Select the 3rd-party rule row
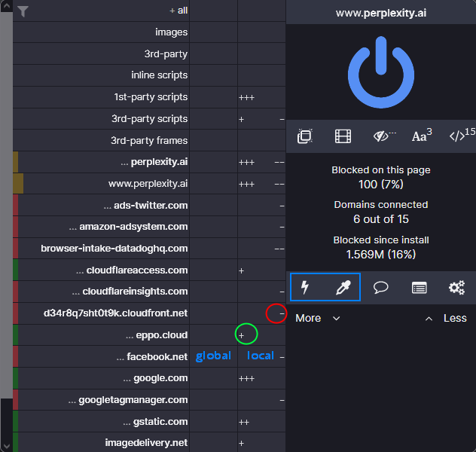Image resolution: width=476 pixels, height=452 pixels. (x=101, y=53)
